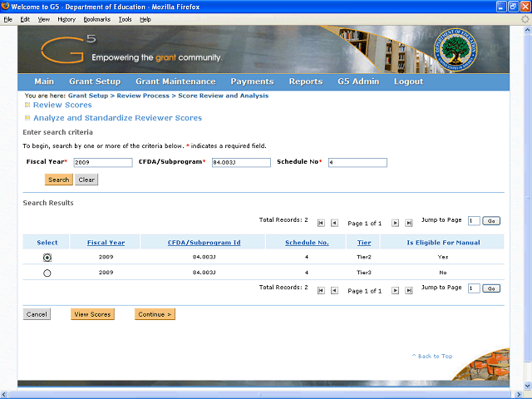
Task: Click Logout in the navigation bar
Action: (408, 81)
